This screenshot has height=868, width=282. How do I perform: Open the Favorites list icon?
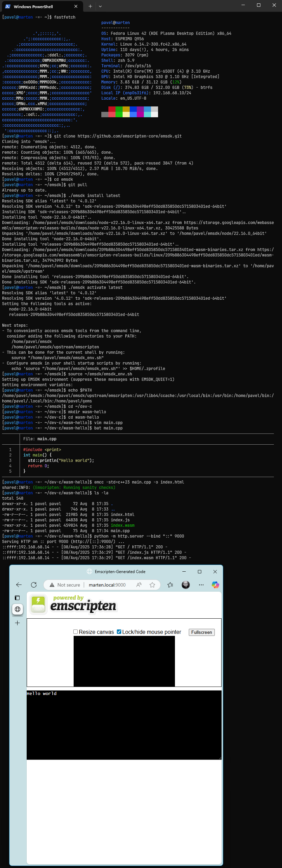170,585
